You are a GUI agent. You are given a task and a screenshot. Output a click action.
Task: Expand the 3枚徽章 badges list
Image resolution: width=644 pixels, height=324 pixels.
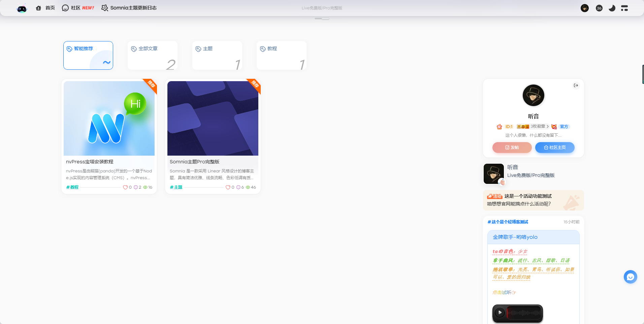(x=540, y=127)
